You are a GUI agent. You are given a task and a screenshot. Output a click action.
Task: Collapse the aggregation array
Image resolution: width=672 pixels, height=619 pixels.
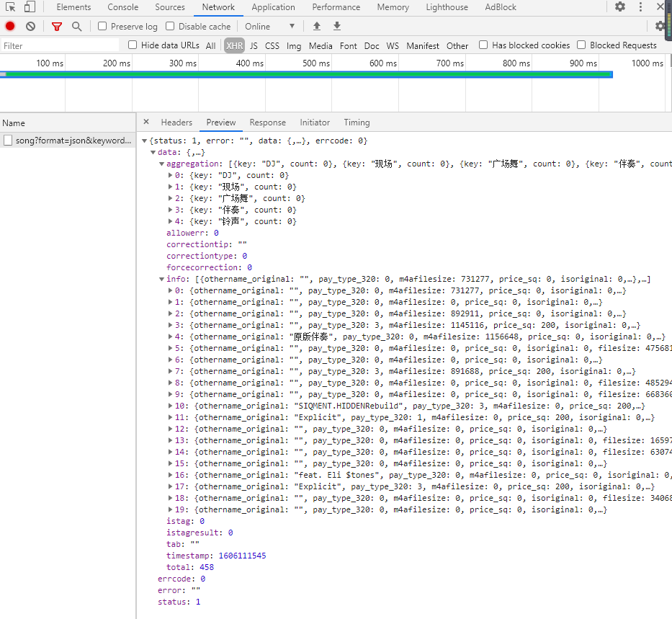click(x=161, y=164)
